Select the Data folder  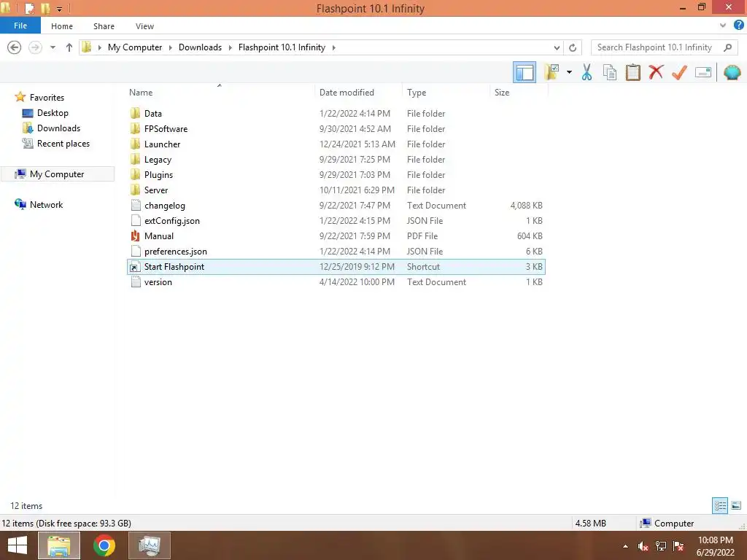tap(336, 113)
